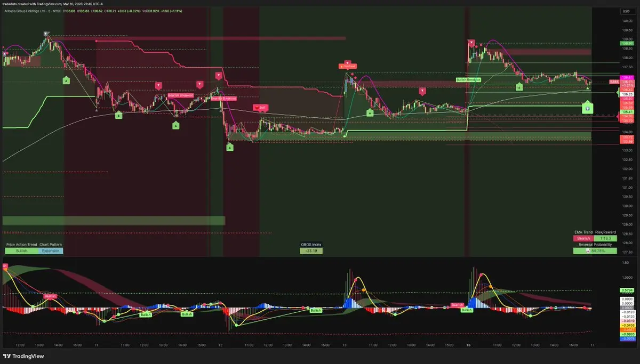Screen dimensions: 640x364
Task: Click the red Sell signal label
Action: coord(260,107)
